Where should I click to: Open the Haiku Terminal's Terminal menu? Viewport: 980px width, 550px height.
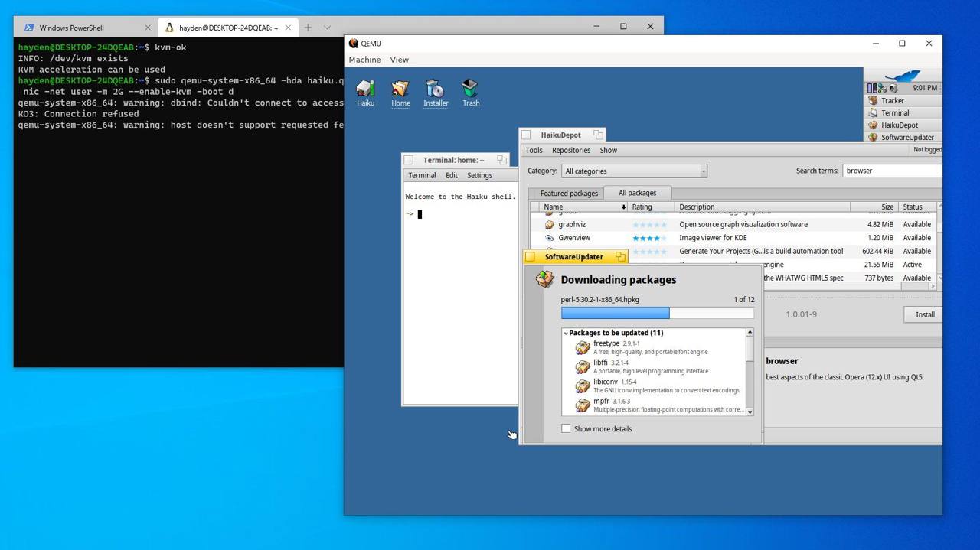coord(422,175)
